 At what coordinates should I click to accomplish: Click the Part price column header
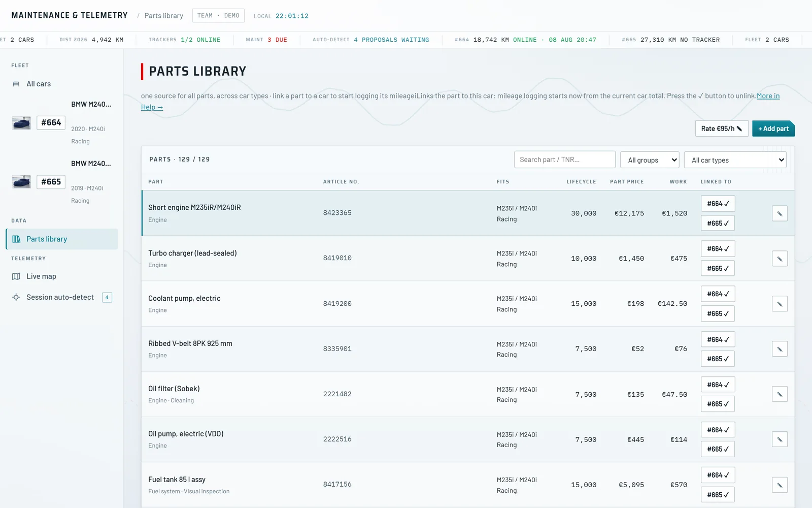(627, 182)
